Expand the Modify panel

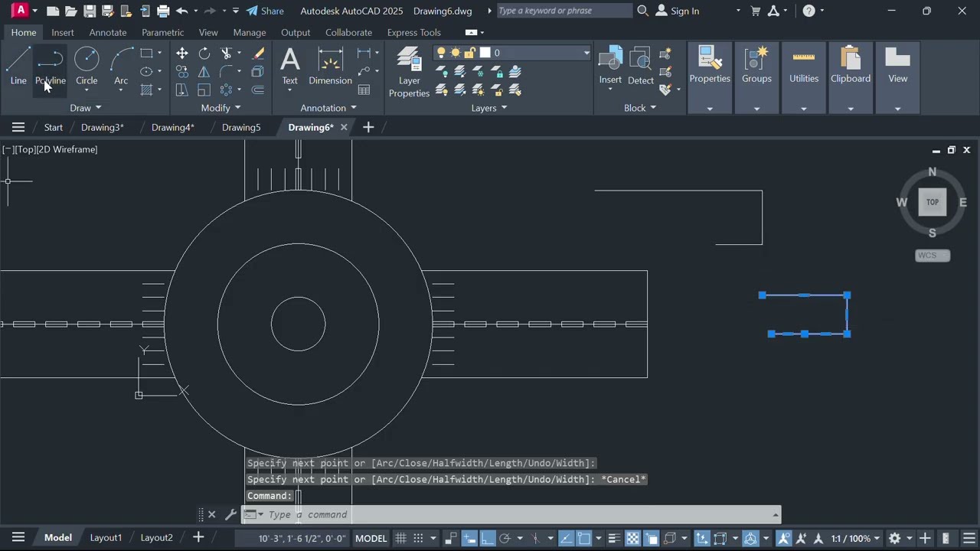coord(220,108)
